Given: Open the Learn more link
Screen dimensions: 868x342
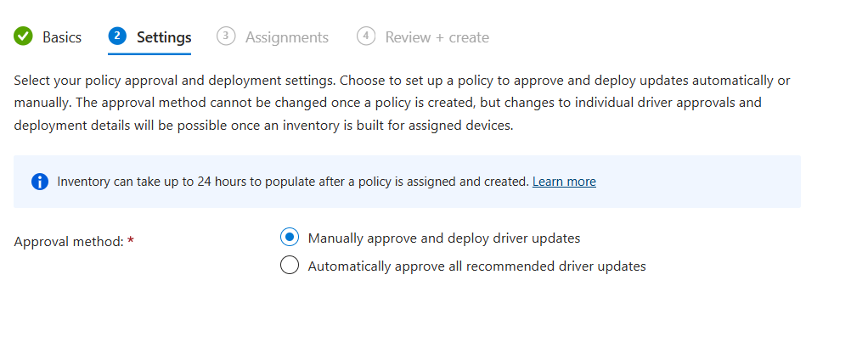Looking at the screenshot, I should pyautogui.click(x=564, y=182).
